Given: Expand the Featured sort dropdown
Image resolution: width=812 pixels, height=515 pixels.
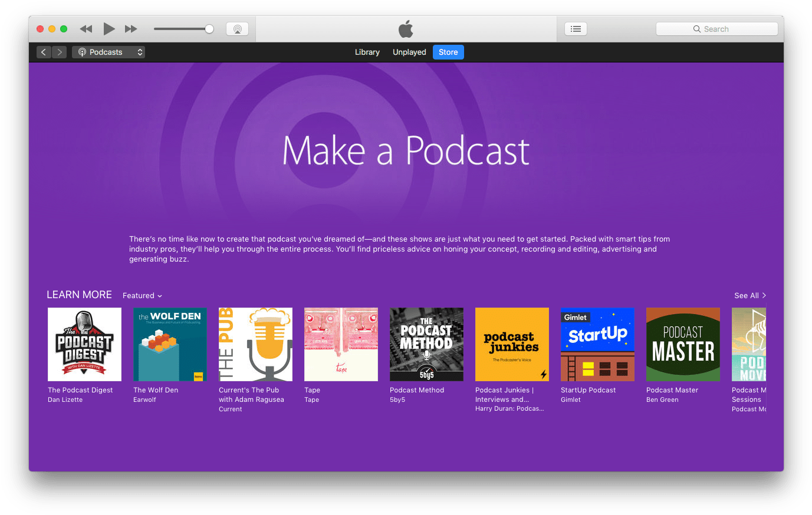Looking at the screenshot, I should (x=142, y=296).
